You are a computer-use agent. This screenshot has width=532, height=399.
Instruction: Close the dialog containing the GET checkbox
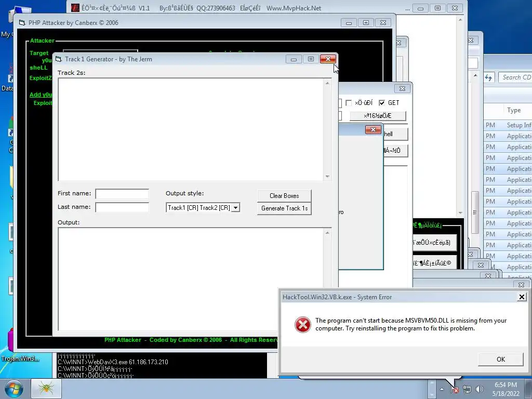403,88
